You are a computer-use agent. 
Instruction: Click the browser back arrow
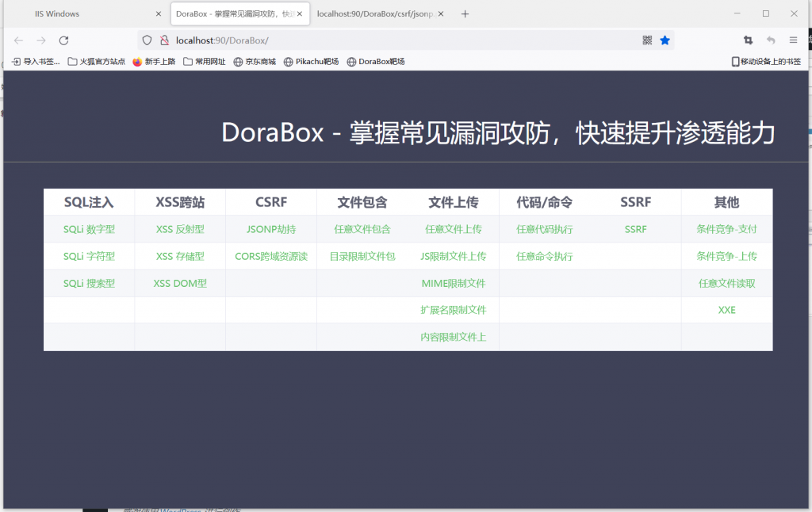[x=19, y=40]
